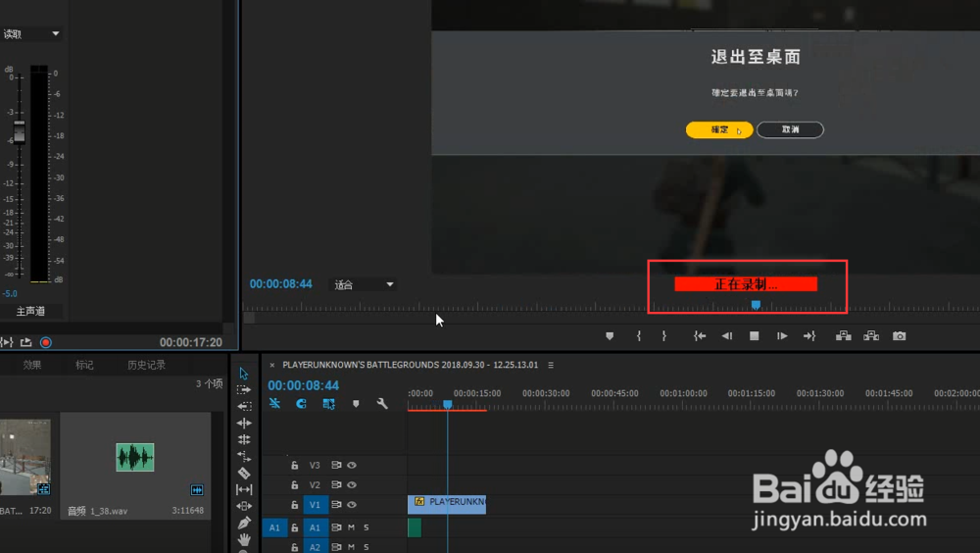Select the video clip thumbnail in project bin
980x553 pixels.
click(25, 457)
